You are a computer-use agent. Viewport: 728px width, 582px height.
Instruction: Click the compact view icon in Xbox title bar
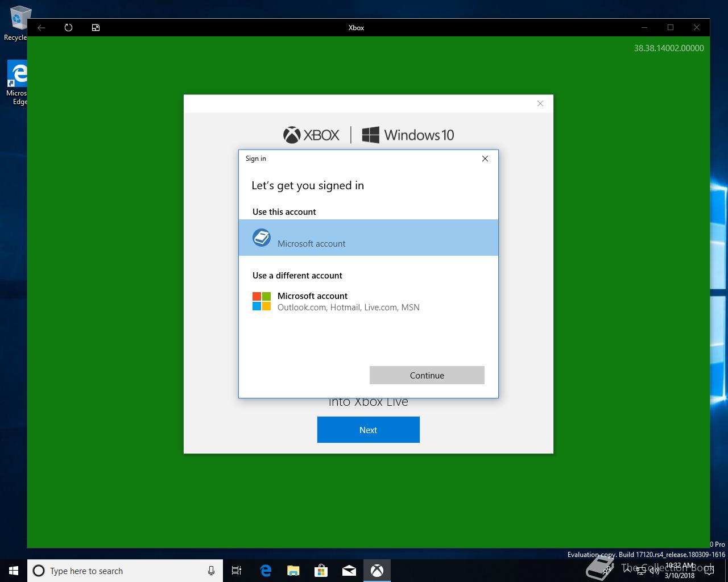pos(96,27)
